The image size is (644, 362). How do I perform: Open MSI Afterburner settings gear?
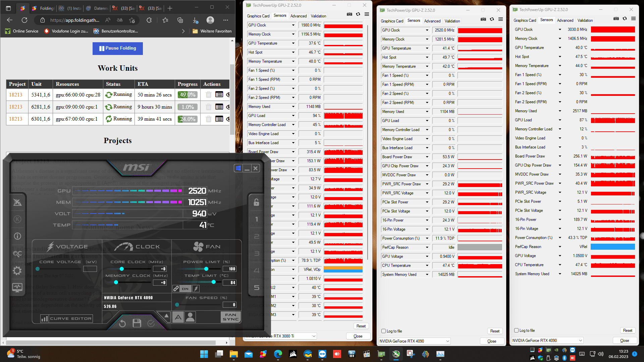[17, 271]
